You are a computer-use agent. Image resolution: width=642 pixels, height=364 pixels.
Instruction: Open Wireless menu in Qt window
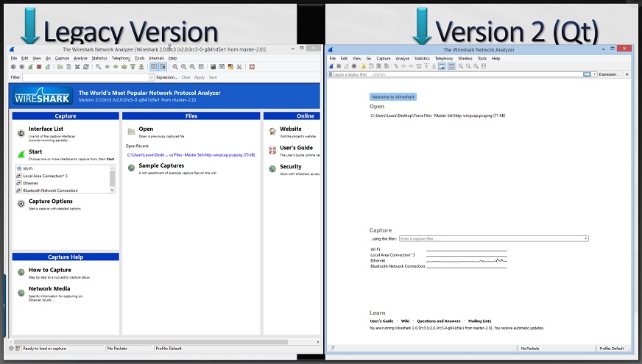pos(465,59)
